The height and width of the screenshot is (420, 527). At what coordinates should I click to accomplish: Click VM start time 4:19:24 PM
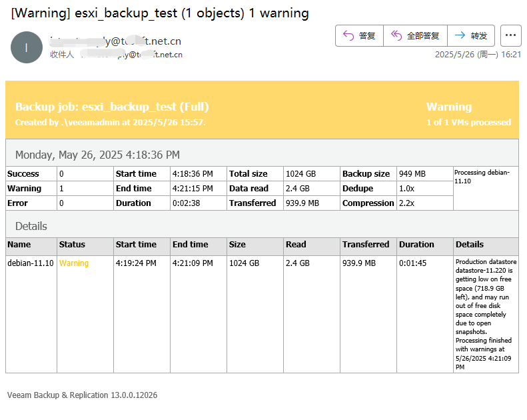coord(136,263)
